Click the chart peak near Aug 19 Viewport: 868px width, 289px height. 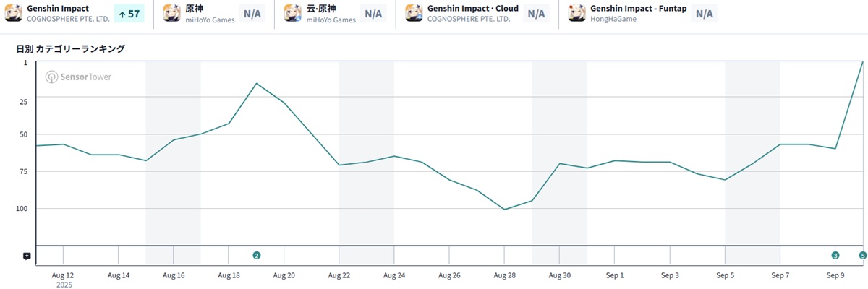pyautogui.click(x=257, y=83)
